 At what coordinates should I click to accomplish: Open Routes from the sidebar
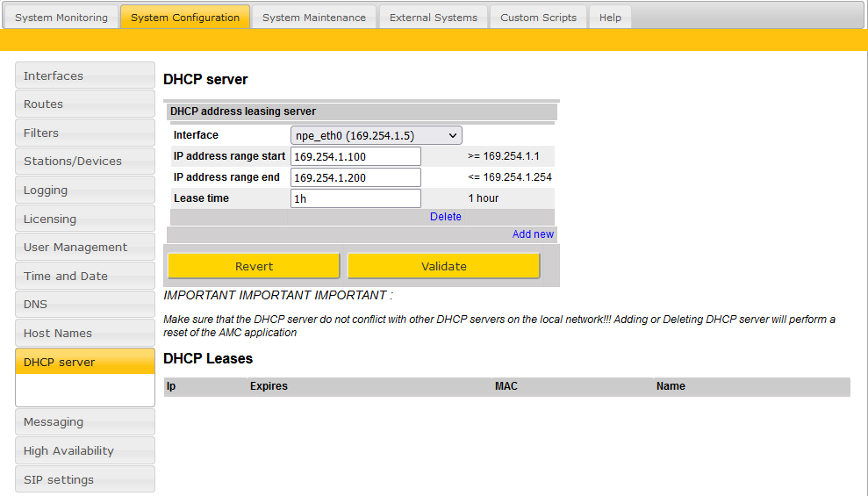[x=84, y=104]
